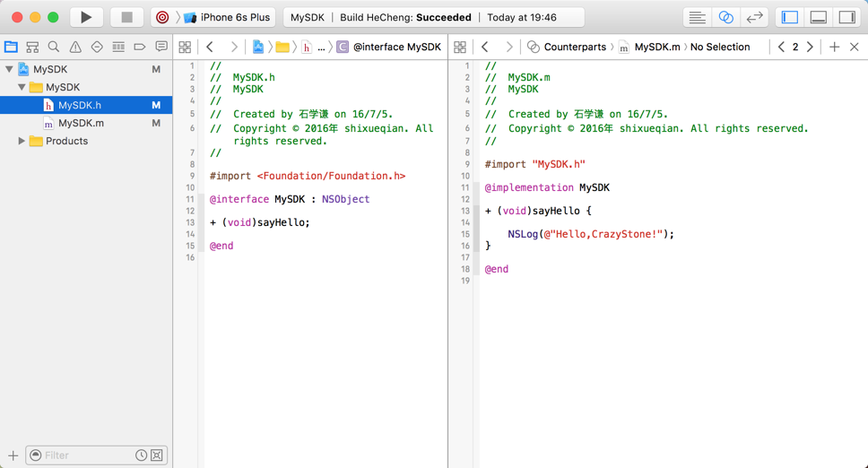Collapse the MySDK project root
The width and height of the screenshot is (868, 468).
pyautogui.click(x=9, y=69)
